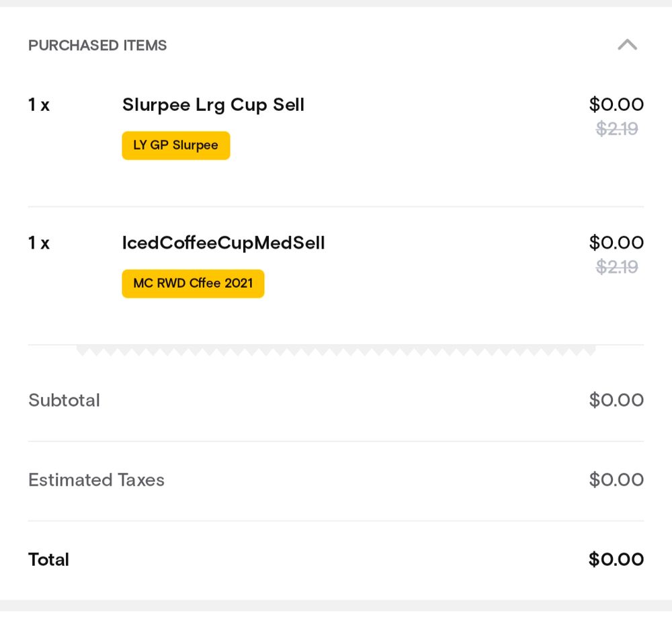Click the iced coffee strikethrough $2.19 price
Image resolution: width=672 pixels, height=617 pixels.
(617, 267)
